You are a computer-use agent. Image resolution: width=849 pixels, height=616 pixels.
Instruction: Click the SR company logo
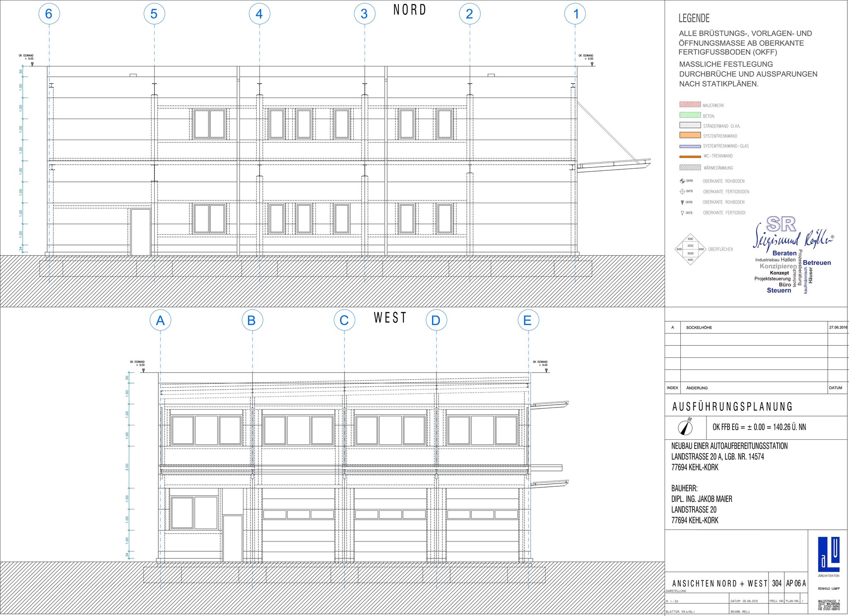(x=781, y=225)
